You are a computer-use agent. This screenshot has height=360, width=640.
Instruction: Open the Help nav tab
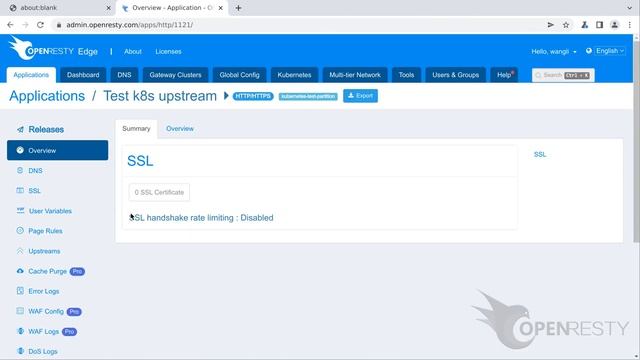click(504, 75)
